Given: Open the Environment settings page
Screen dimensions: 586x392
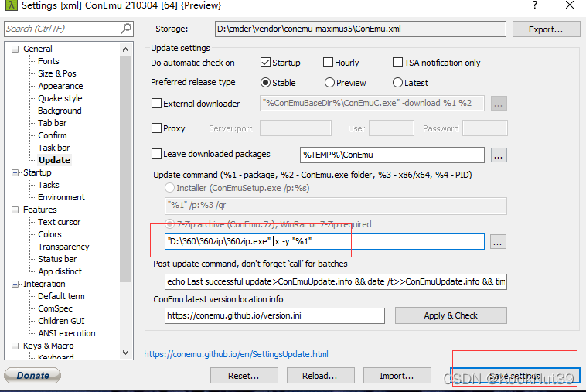Looking at the screenshot, I should pyautogui.click(x=61, y=197).
